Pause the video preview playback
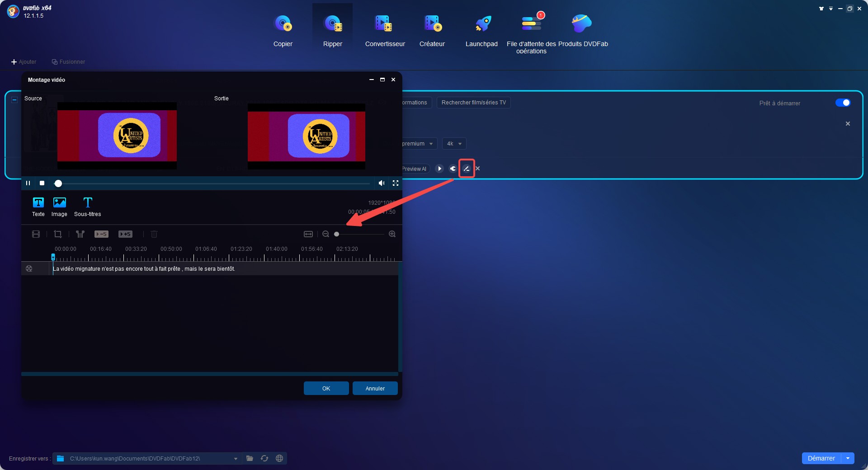The width and height of the screenshot is (868, 470). coord(28,183)
